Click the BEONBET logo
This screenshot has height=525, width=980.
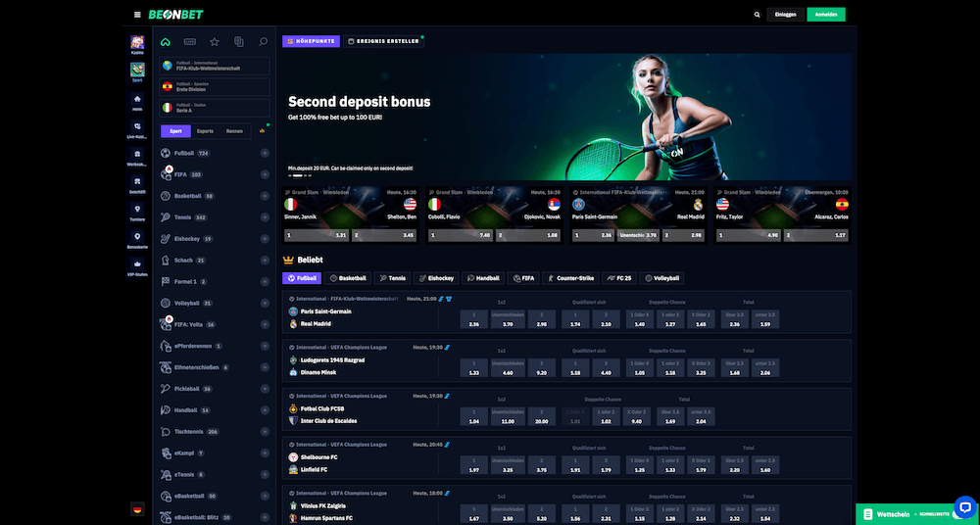175,15
